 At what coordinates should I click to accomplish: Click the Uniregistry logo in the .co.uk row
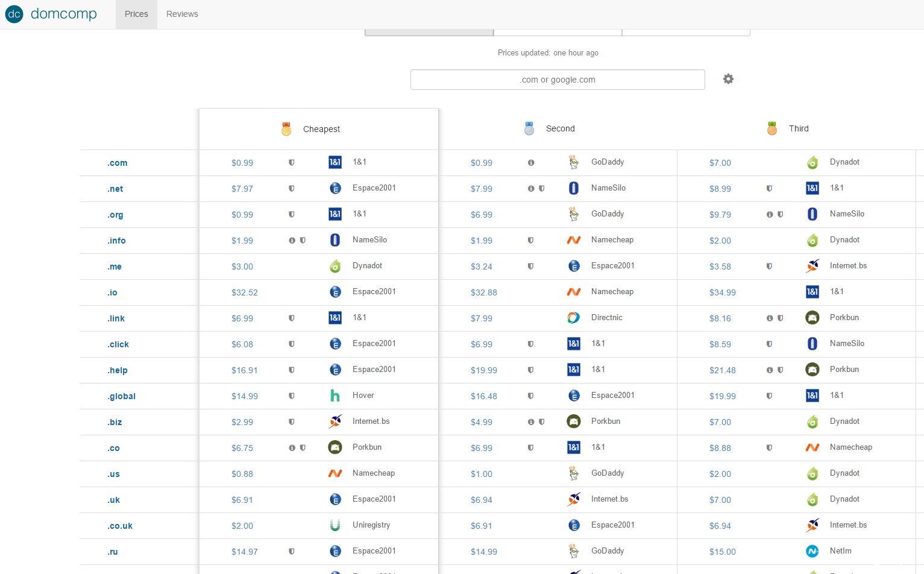tap(335, 525)
